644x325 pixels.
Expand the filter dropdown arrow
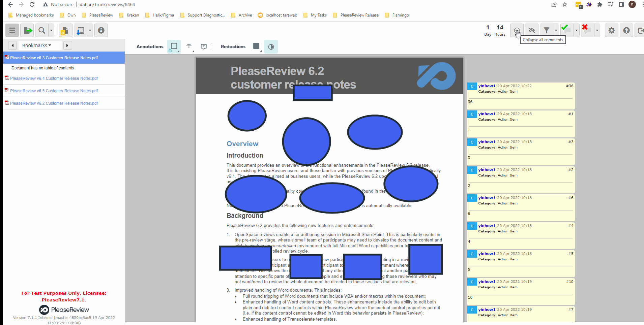pos(556,30)
